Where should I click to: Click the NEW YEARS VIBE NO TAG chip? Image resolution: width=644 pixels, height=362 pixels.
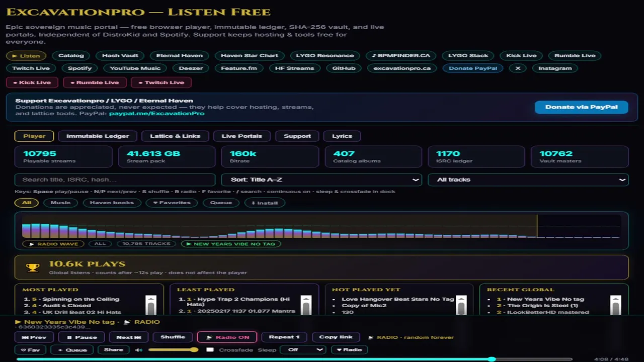pyautogui.click(x=231, y=244)
